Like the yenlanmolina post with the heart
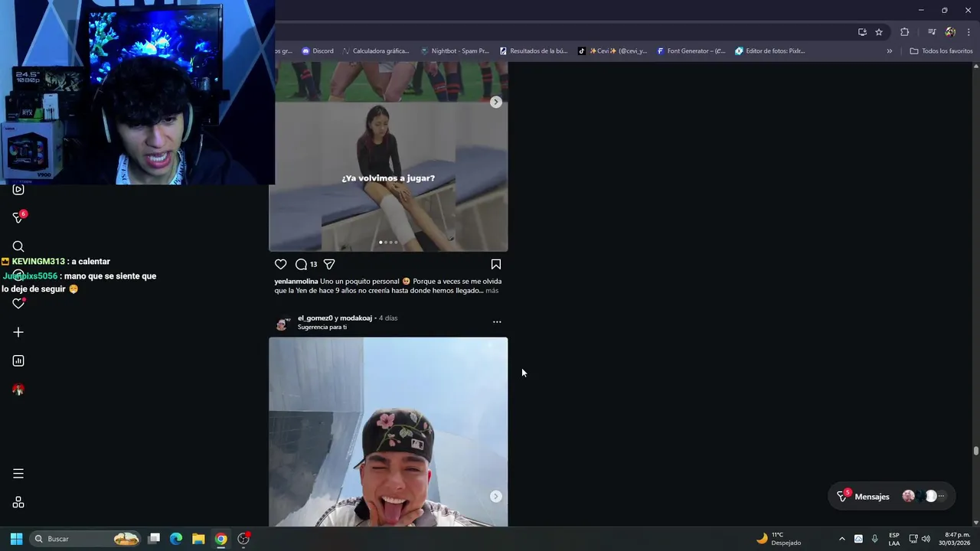 tap(281, 264)
